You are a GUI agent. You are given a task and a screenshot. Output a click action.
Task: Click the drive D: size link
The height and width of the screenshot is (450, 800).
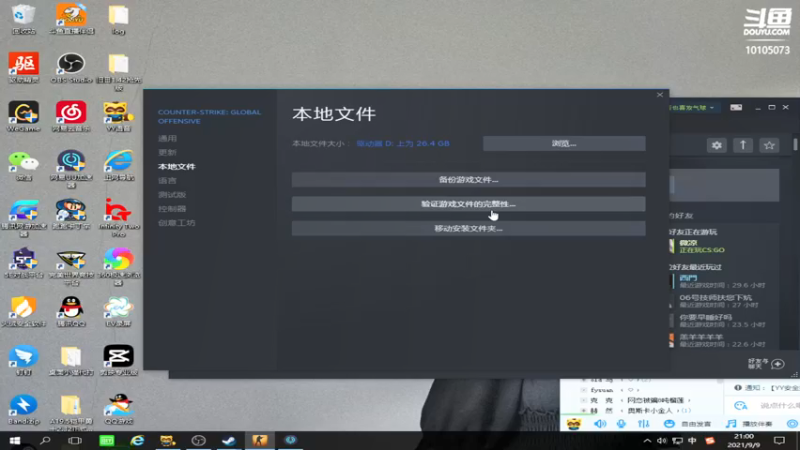coord(403,143)
